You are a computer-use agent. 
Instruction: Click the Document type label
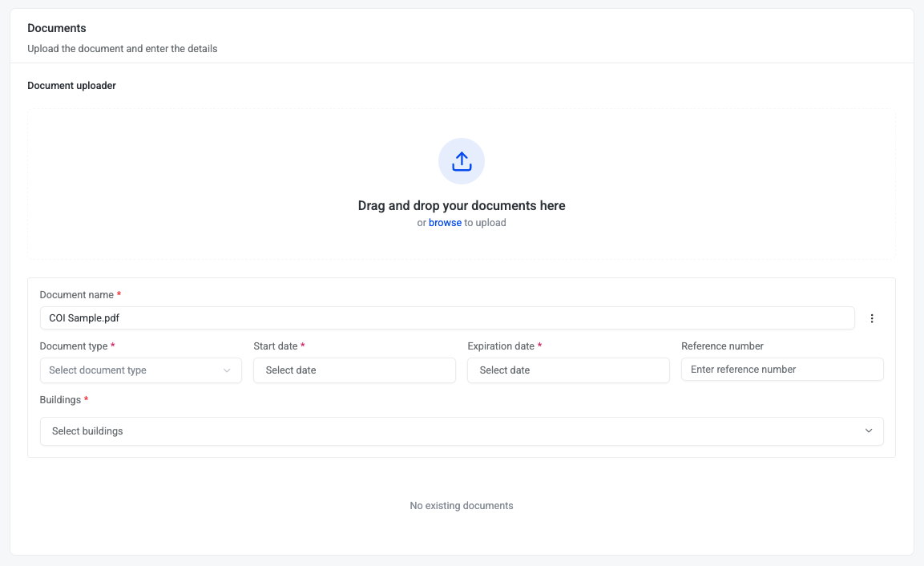74,346
